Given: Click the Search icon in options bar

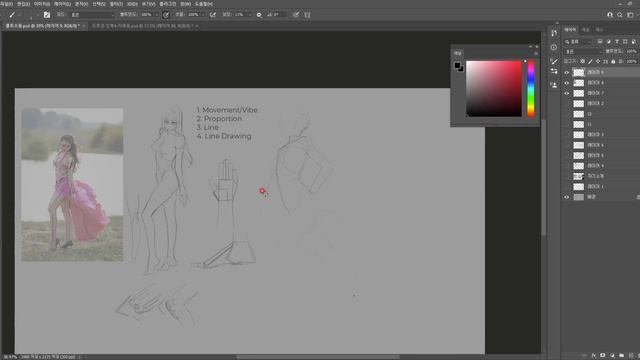Looking at the screenshot, I should pos(620,15).
